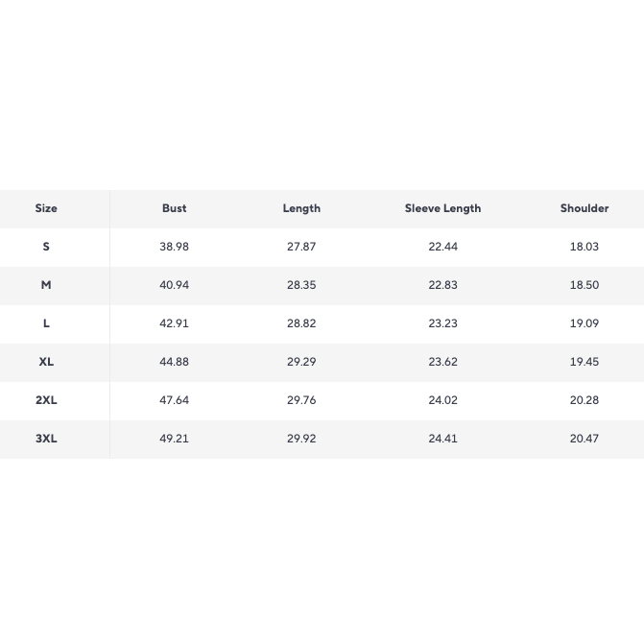Select the 3XL size row label

[x=46, y=439]
